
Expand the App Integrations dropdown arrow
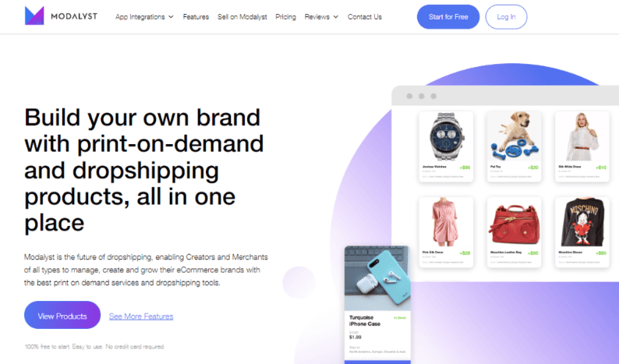click(x=171, y=17)
